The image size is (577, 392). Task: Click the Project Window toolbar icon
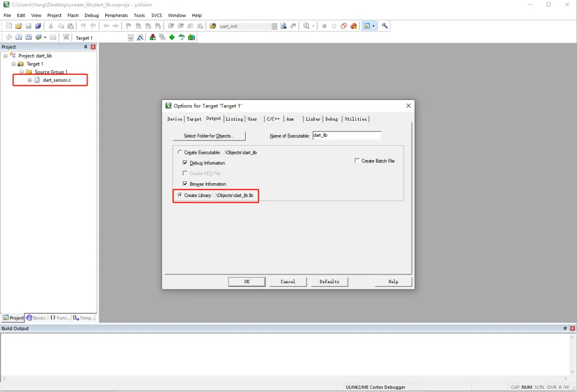(x=367, y=26)
